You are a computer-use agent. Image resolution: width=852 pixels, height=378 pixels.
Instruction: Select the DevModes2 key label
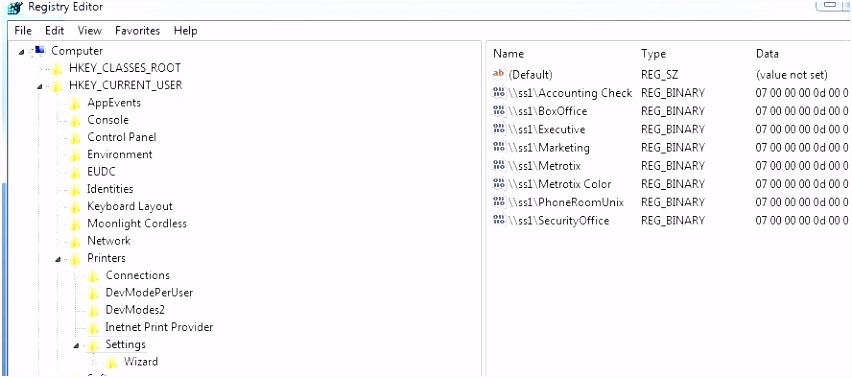[x=135, y=310]
